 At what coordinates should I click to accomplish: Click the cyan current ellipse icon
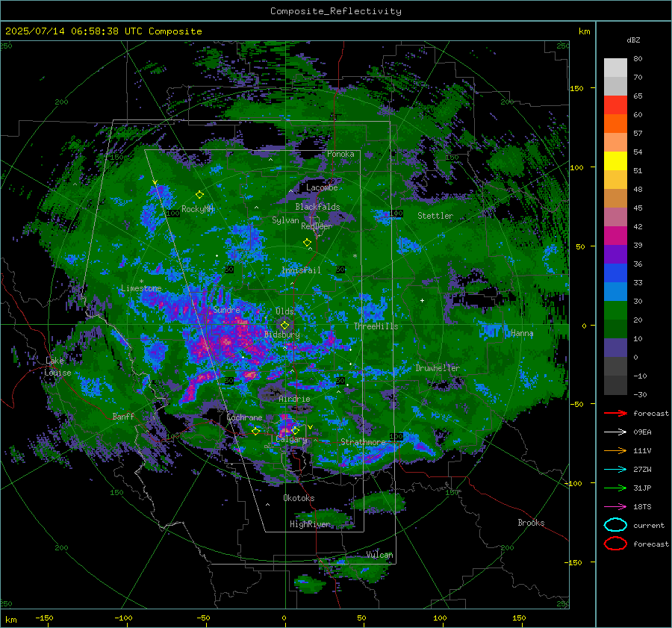point(615,525)
